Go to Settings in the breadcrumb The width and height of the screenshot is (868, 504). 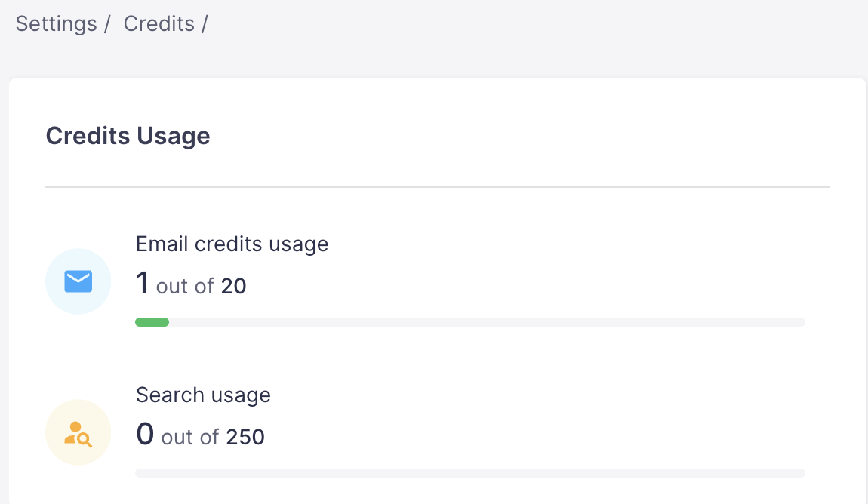click(56, 24)
